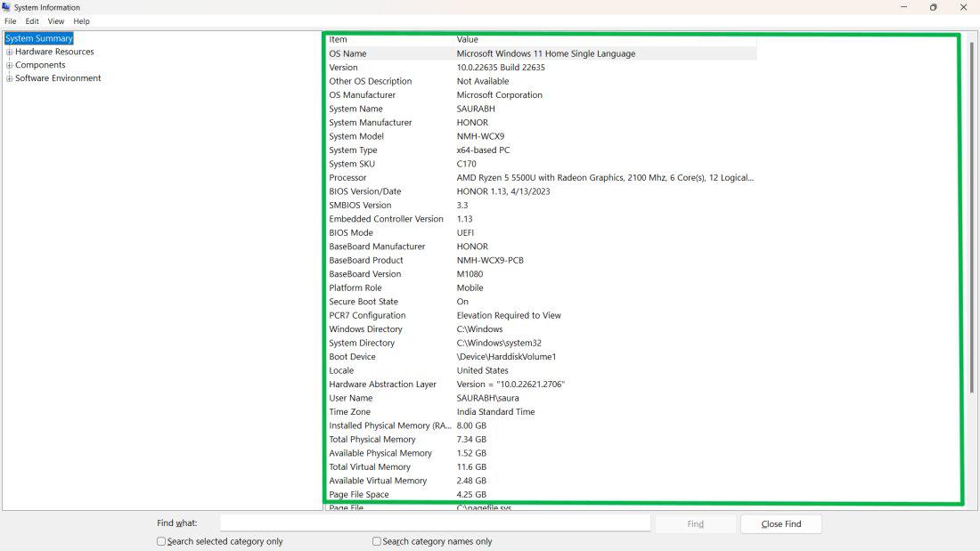
Task: Expand the Hardware Resources node
Action: coord(10,52)
